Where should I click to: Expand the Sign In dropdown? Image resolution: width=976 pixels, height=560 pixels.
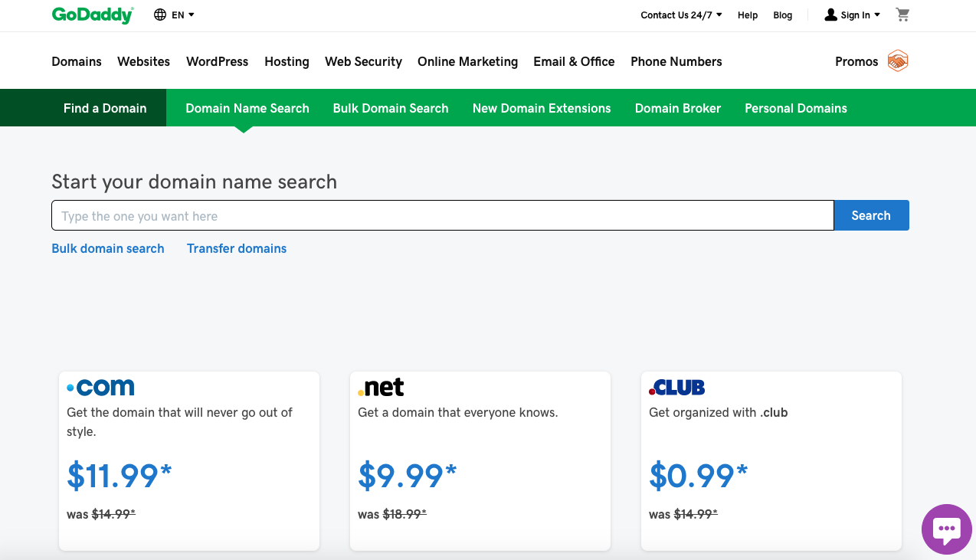(860, 15)
